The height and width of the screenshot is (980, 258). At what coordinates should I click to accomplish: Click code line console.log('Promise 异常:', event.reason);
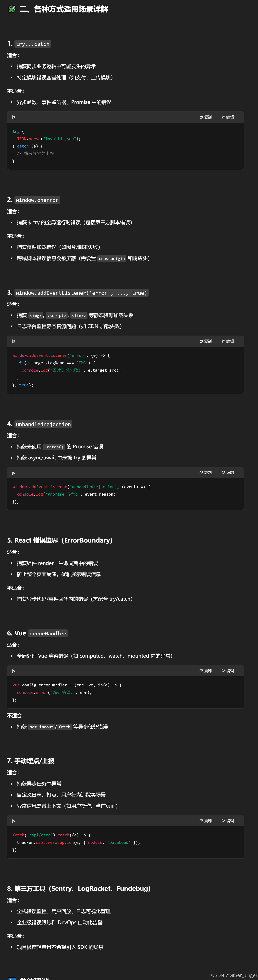(x=67, y=494)
